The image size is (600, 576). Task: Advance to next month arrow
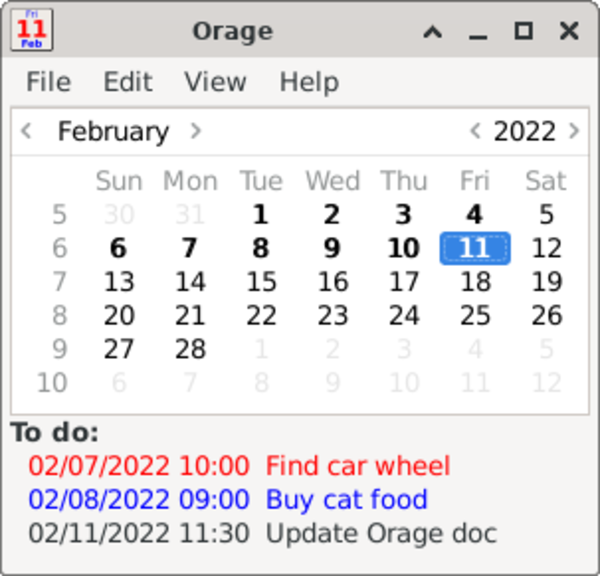pyautogui.click(x=196, y=131)
